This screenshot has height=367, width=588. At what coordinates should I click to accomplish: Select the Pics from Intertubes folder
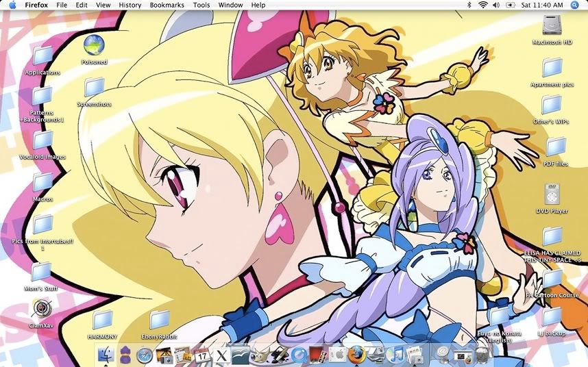(x=42, y=232)
